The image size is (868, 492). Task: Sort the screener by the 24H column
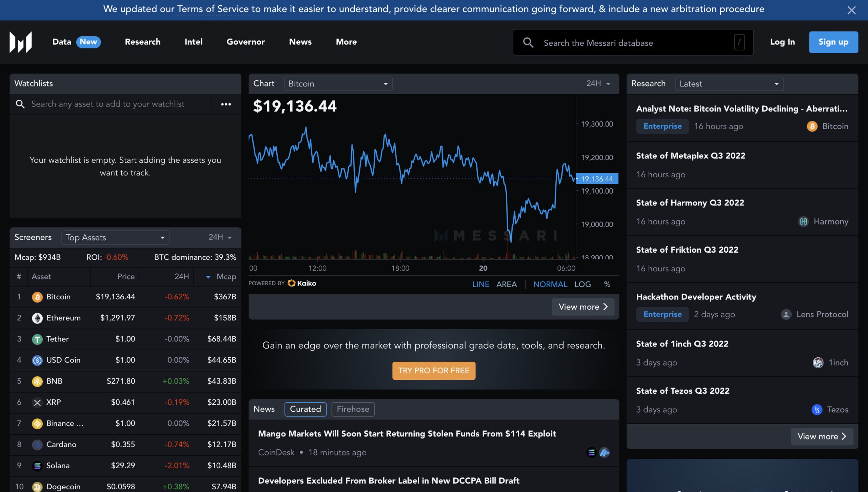click(181, 276)
